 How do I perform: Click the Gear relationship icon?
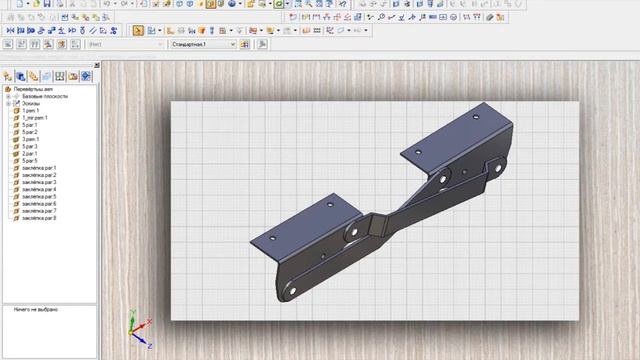coord(114,31)
